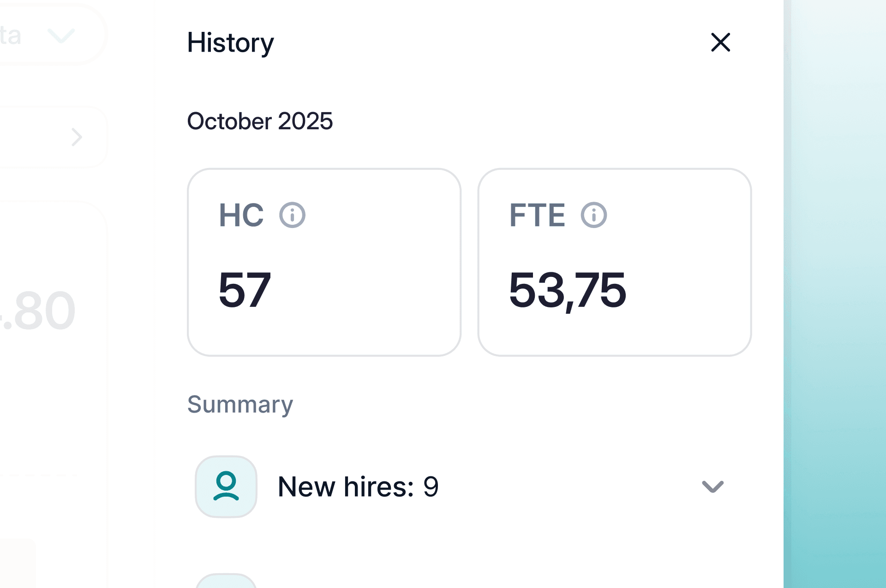Select the October 2025 header

[x=260, y=121]
